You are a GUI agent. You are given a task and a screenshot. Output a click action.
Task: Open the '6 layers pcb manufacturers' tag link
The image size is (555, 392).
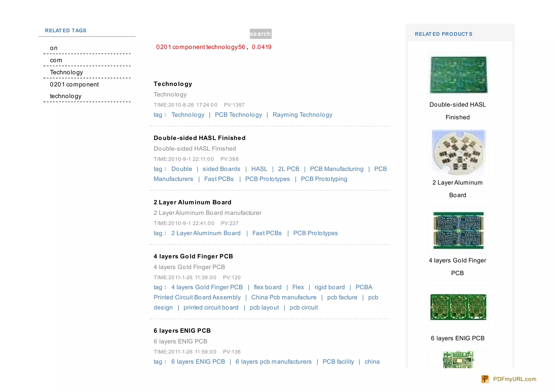pos(273,362)
